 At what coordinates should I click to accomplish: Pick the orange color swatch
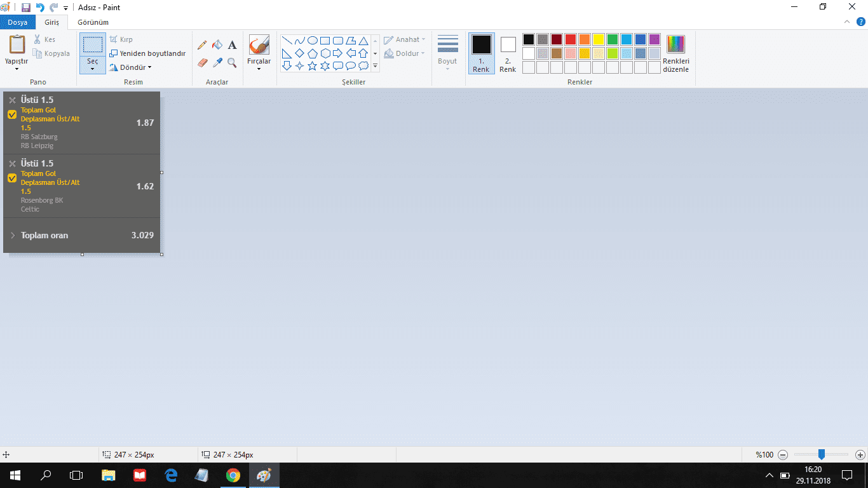585,39
